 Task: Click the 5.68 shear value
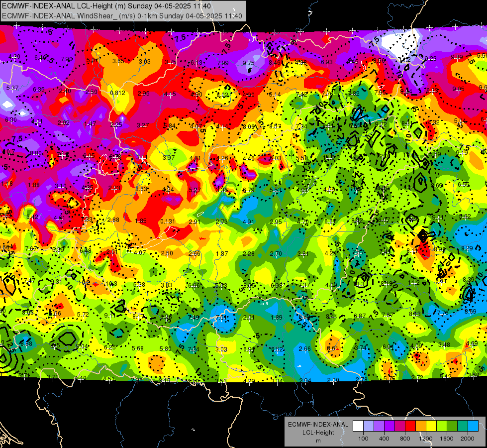pos(138,348)
